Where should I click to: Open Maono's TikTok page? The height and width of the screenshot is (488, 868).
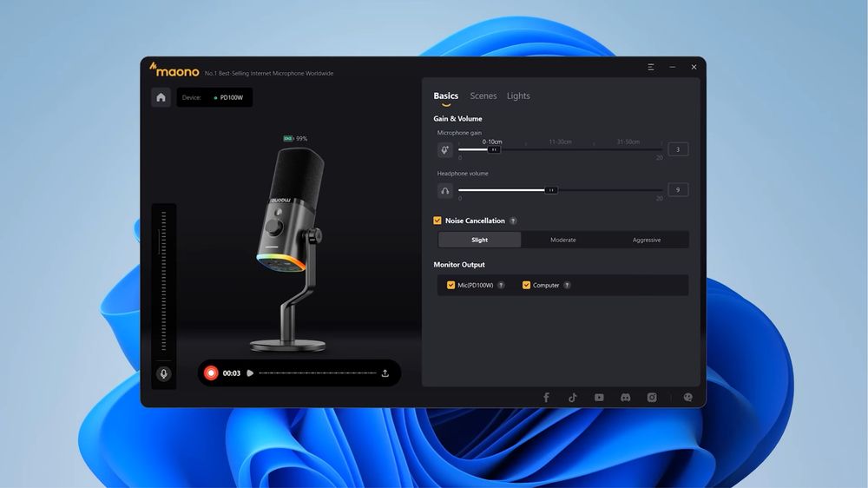(x=573, y=397)
